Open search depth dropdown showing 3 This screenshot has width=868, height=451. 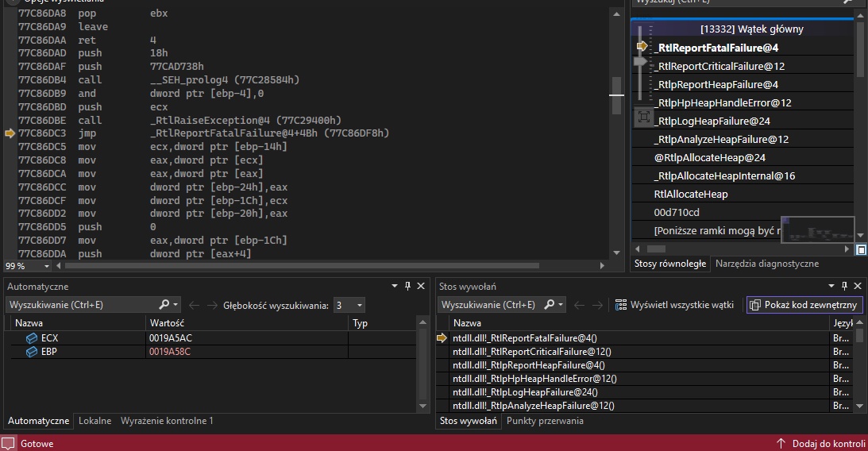349,305
